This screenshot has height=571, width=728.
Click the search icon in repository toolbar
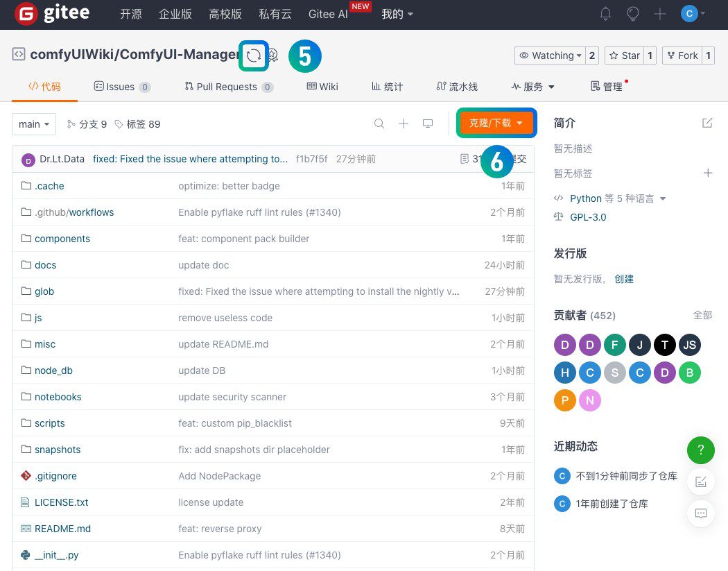(x=379, y=123)
